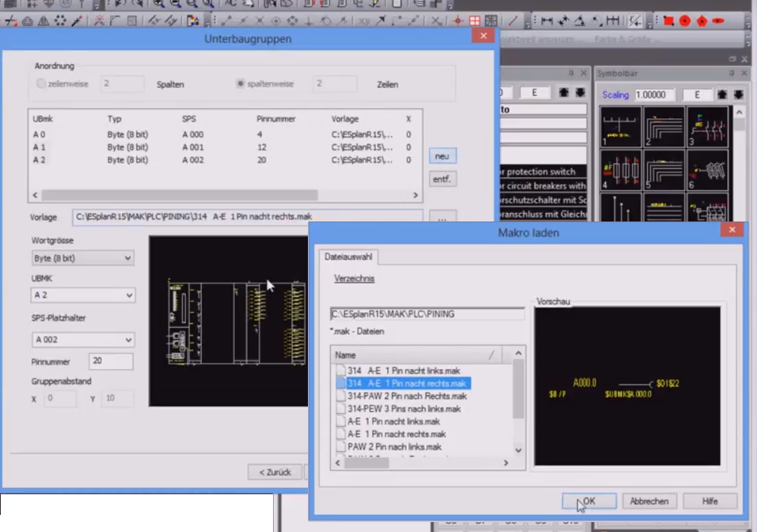
Task: Switch to the Dateiauswahl tab
Action: (349, 257)
